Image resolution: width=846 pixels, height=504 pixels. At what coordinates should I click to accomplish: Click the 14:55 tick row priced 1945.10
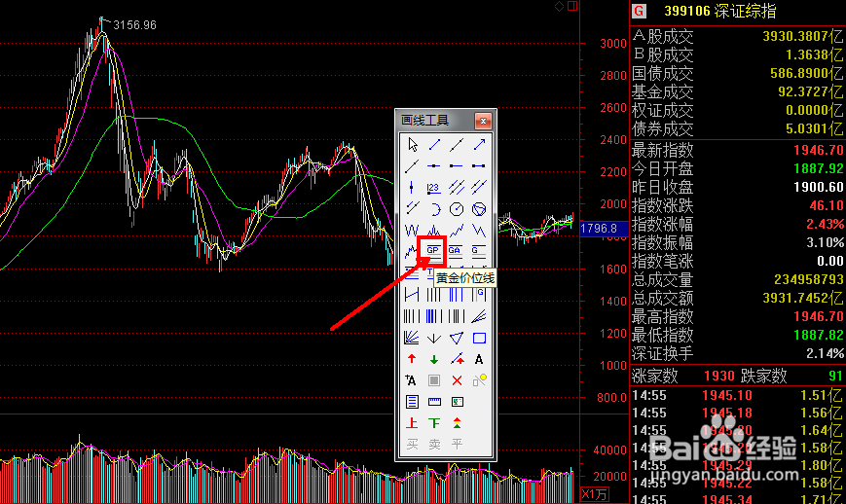coord(738,395)
